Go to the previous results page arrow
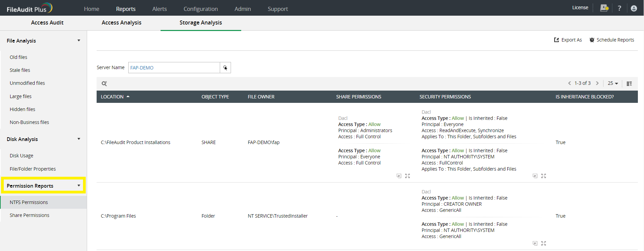 (x=569, y=83)
